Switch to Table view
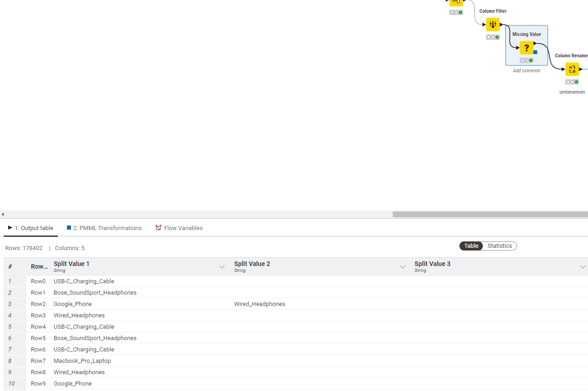Viewport: 588px width, 391px height. (471, 246)
